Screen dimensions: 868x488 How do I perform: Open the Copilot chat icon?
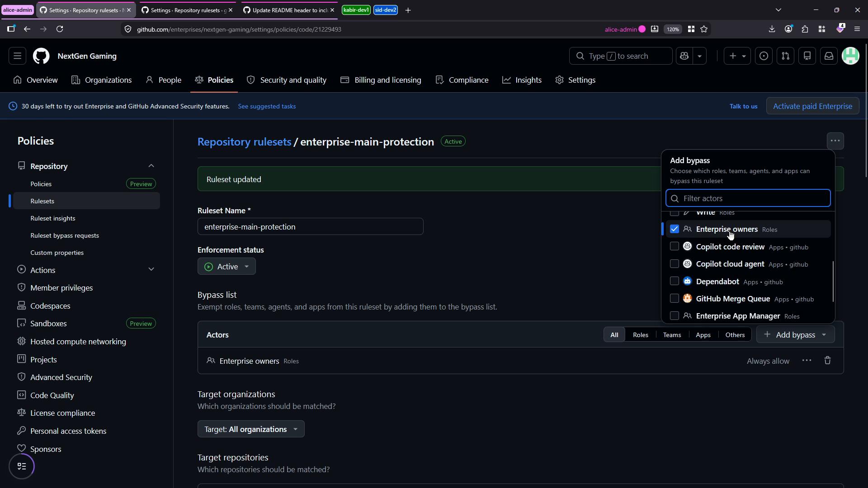684,56
